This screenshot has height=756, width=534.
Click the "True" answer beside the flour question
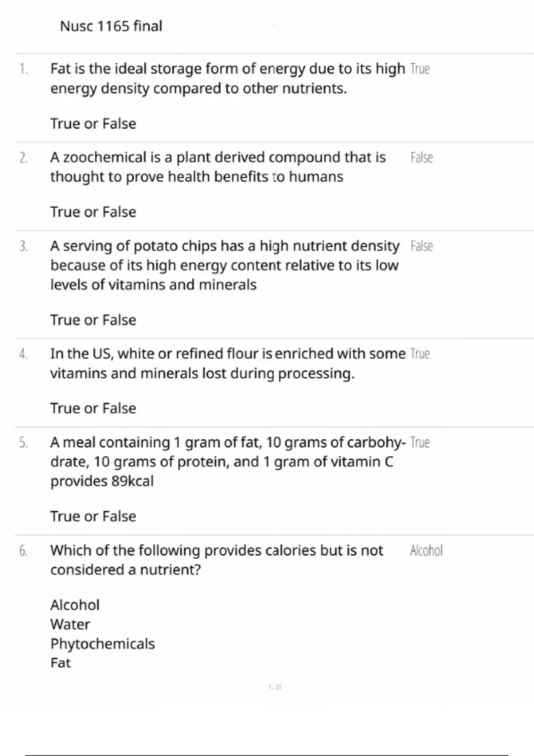(x=420, y=354)
